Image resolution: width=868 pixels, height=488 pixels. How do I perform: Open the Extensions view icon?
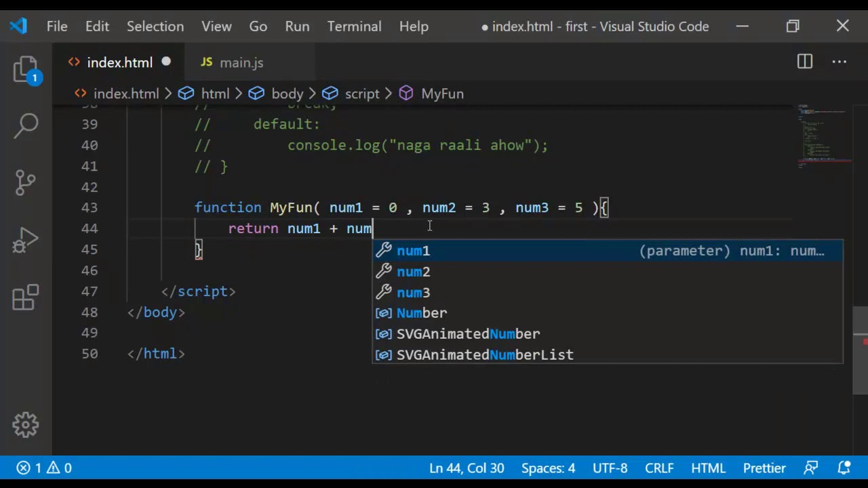click(x=26, y=297)
